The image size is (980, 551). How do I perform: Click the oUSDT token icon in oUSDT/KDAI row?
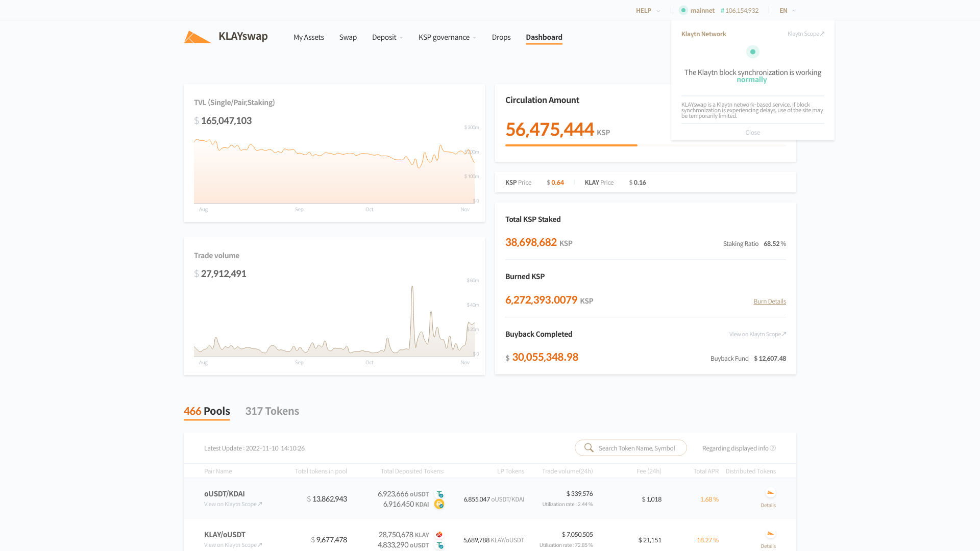[439, 494]
